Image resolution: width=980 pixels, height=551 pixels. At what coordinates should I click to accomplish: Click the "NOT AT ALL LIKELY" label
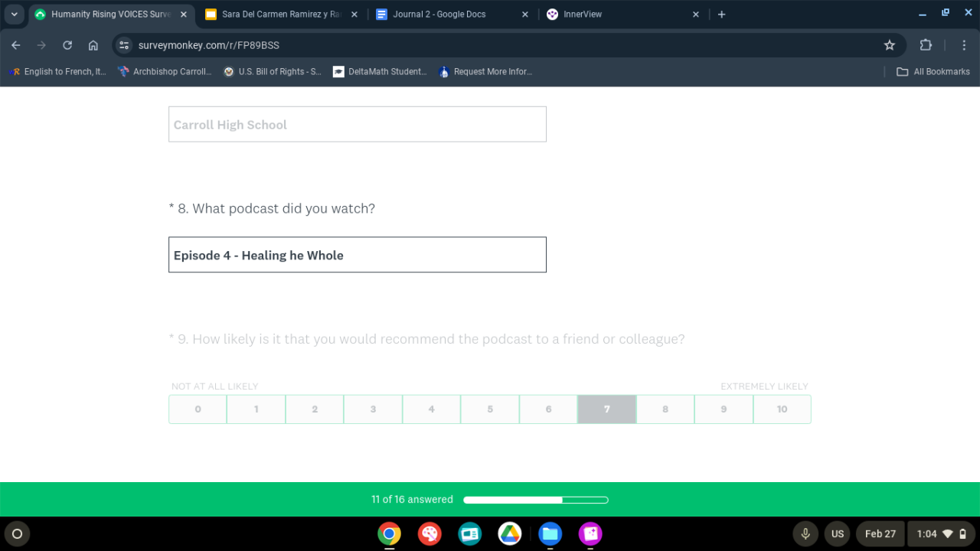point(215,386)
